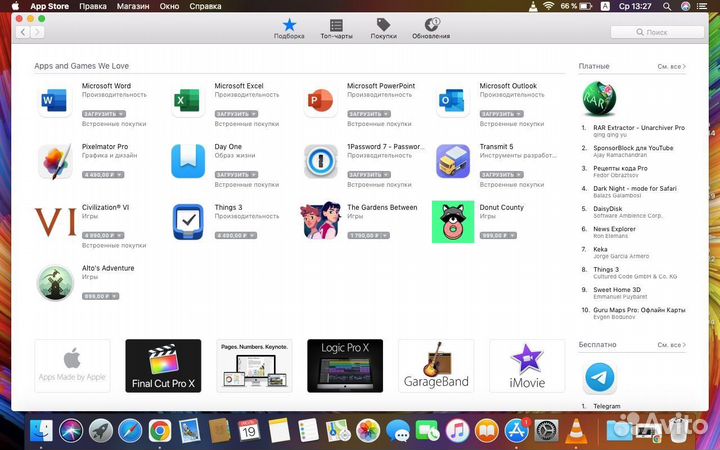Open the 1Password 7 app icon
This screenshot has width=720, height=450.
point(321,161)
